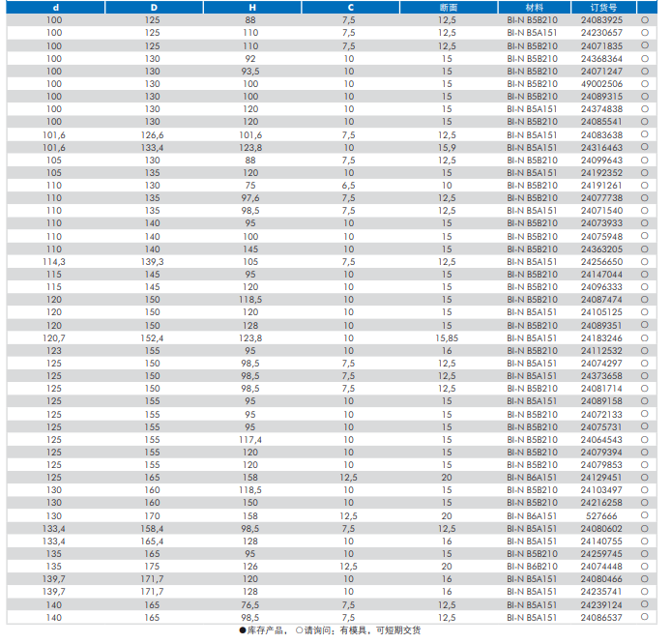Select the "材料" column header

coord(533,7)
